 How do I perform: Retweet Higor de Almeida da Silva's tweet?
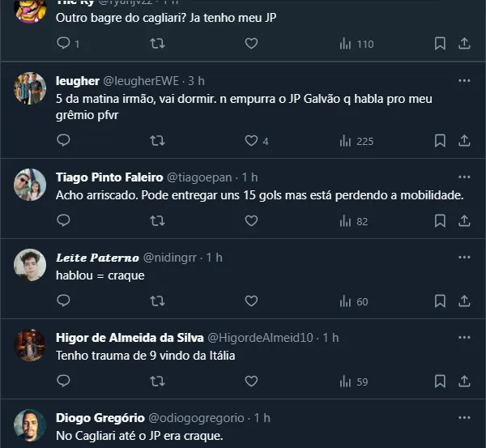pos(157,380)
